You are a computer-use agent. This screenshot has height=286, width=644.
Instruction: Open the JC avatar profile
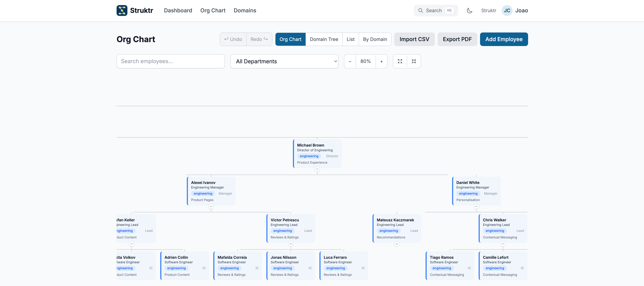point(507,10)
